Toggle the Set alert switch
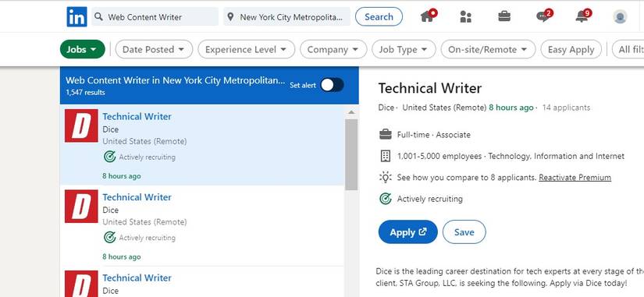Image resolution: width=644 pixels, height=297 pixels. (x=332, y=85)
